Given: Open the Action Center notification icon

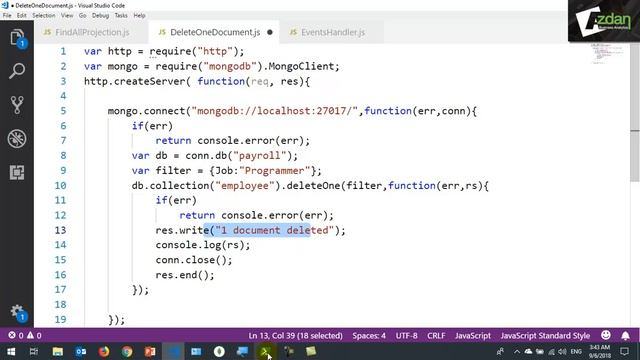Looking at the screenshot, I should tap(624, 351).
